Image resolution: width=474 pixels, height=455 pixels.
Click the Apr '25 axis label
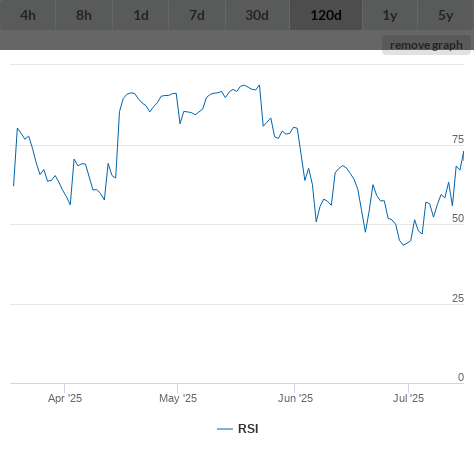[65, 398]
